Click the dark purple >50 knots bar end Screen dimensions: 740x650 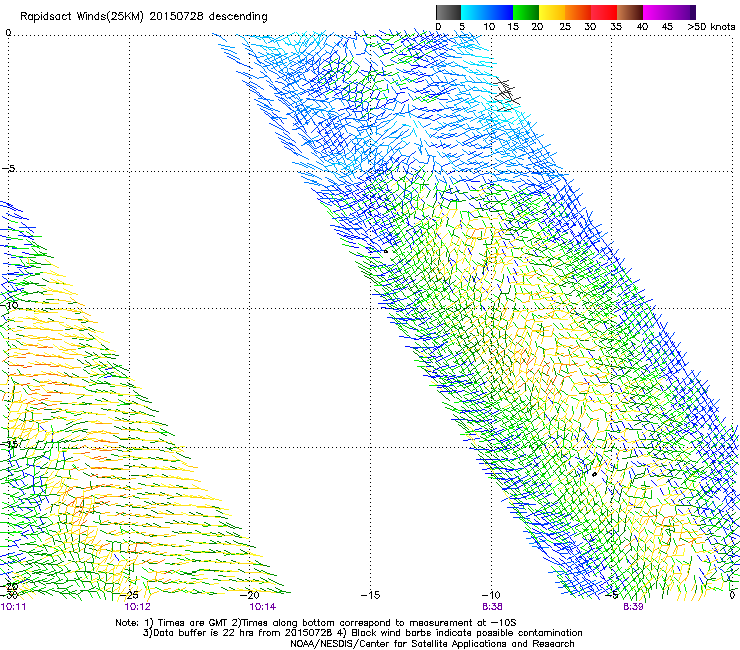click(x=692, y=12)
